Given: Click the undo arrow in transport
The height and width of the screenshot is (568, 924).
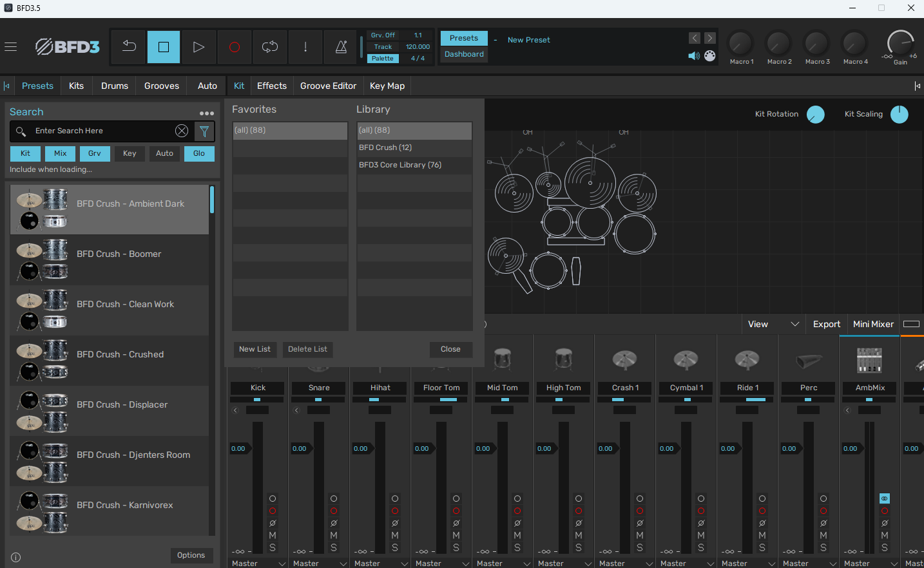Looking at the screenshot, I should (129, 46).
